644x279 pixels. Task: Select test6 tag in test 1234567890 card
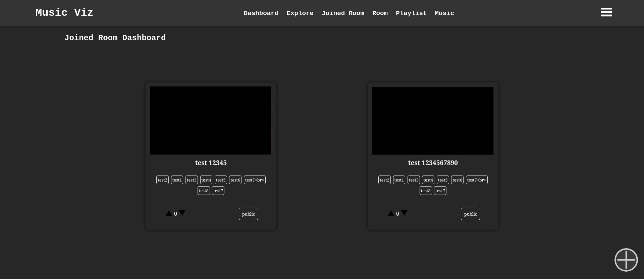pos(457,180)
